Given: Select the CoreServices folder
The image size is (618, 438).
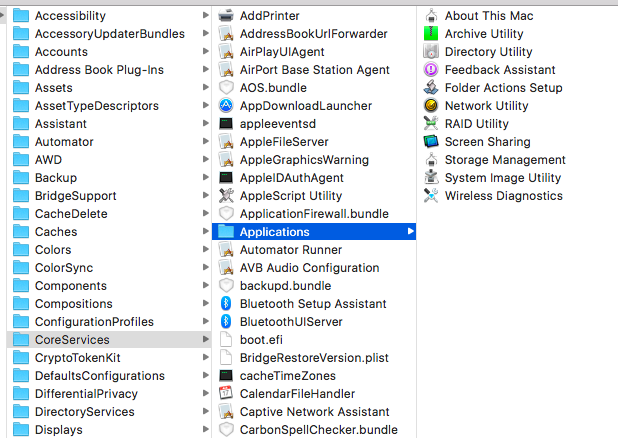Looking at the screenshot, I should tap(109, 339).
